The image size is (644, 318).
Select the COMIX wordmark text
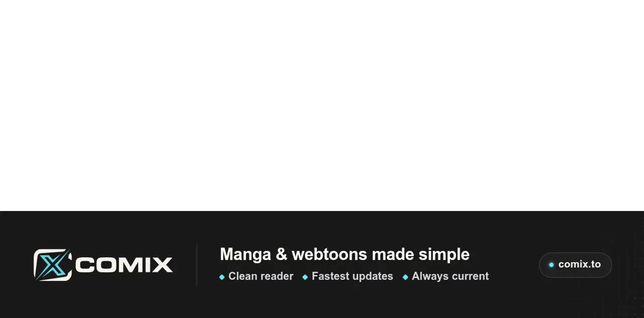(x=124, y=265)
